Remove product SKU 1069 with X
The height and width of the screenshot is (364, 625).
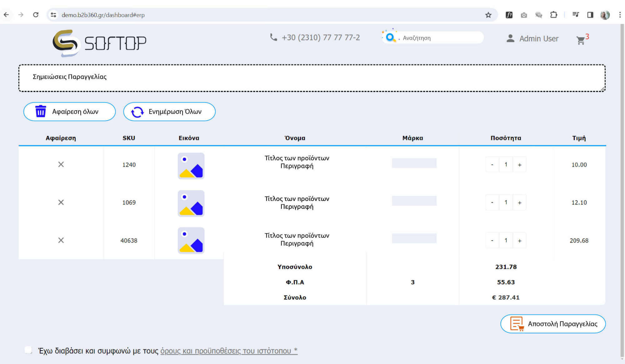coord(61,202)
